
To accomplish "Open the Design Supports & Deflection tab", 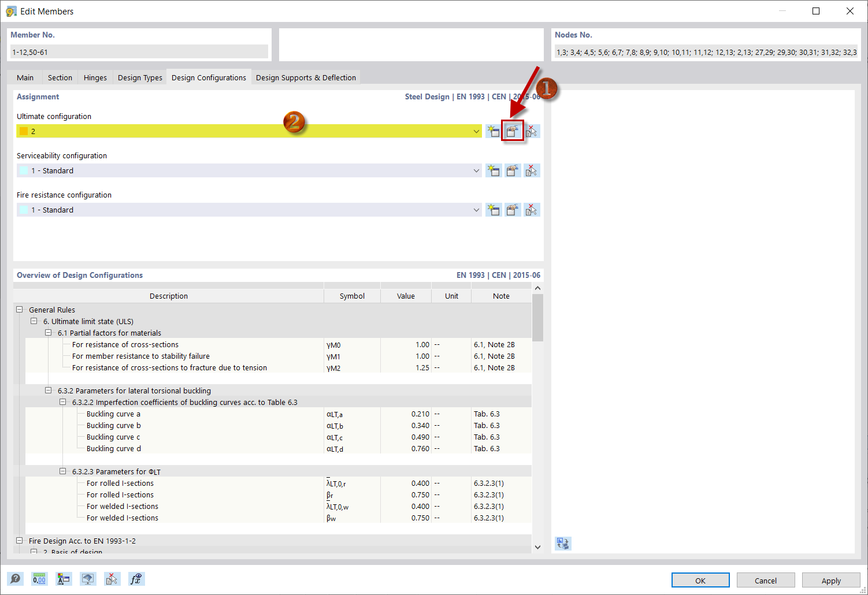I will point(306,77).
